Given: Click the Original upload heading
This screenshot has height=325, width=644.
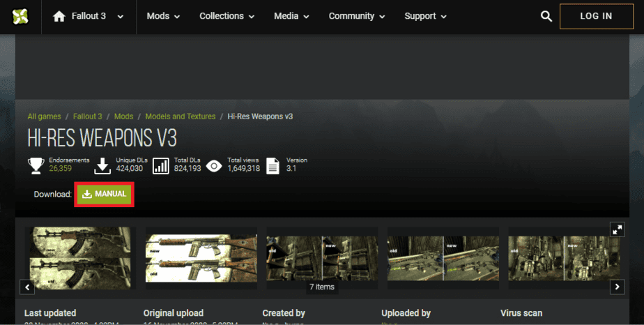Looking at the screenshot, I should point(174,313).
